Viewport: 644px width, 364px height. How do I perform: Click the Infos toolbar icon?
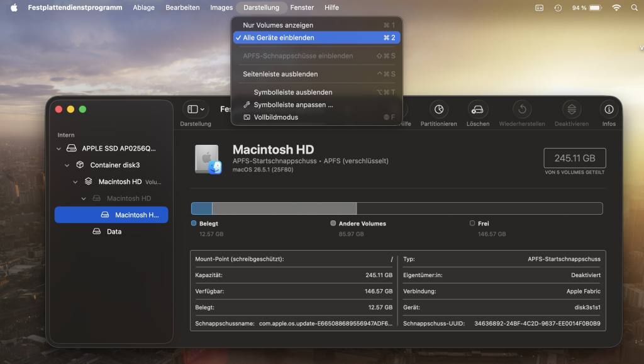(x=609, y=109)
